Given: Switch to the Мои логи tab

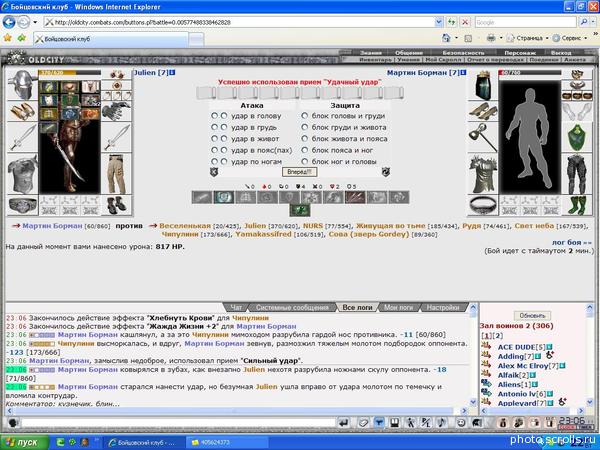Looking at the screenshot, I should [398, 307].
